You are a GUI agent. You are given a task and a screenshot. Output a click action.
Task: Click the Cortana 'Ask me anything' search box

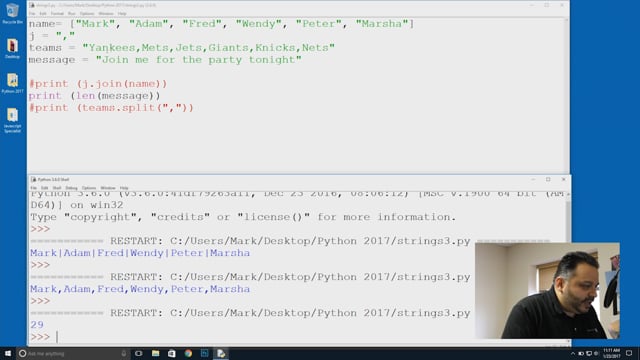pos(73,353)
